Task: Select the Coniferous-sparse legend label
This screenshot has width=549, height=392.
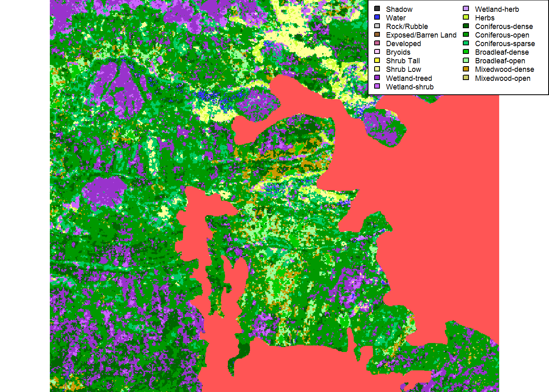Action: (504, 44)
